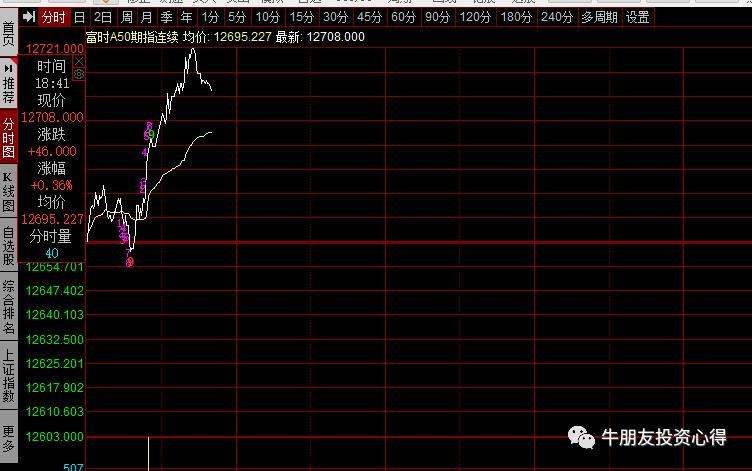Click the green 9 marker on price line

[x=152, y=134]
